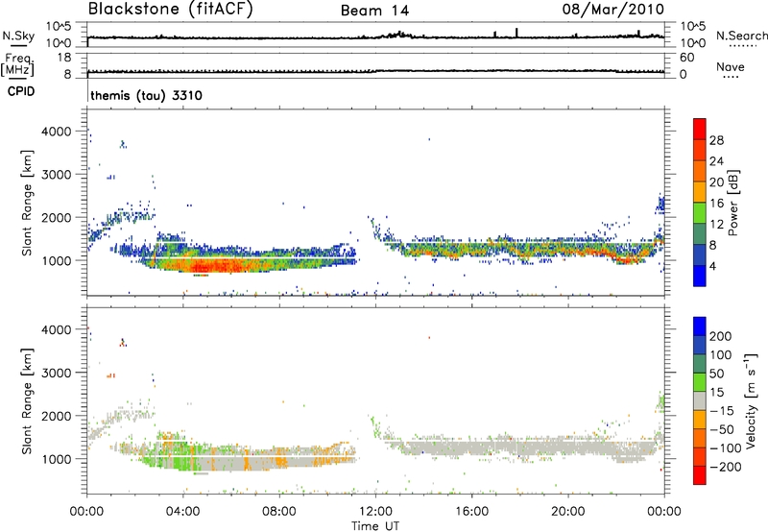Viewport: 768px width, 532px height.
Task: Click the 'Time UT' axis title
Action: 375,526
